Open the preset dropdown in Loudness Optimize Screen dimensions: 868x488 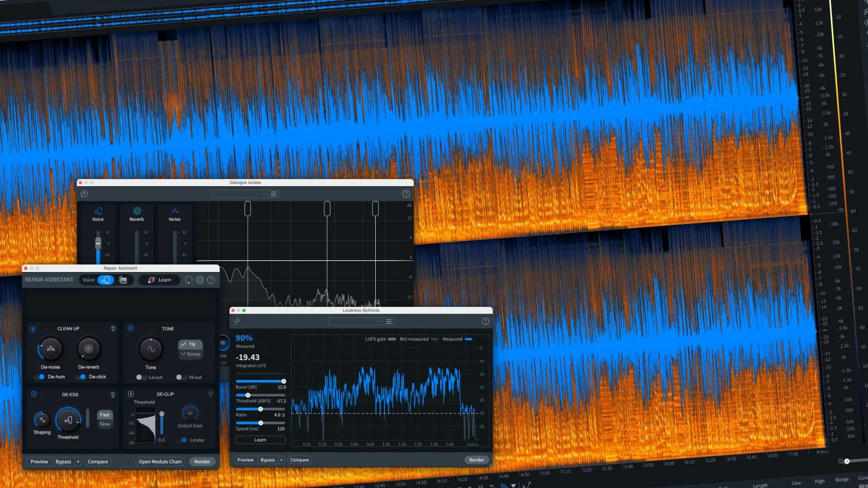click(355, 321)
